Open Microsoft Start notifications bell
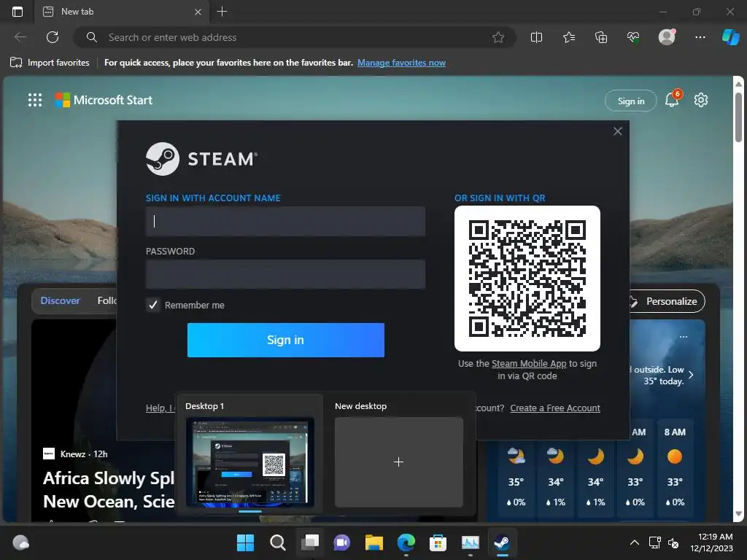Image resolution: width=747 pixels, height=560 pixels. point(672,99)
